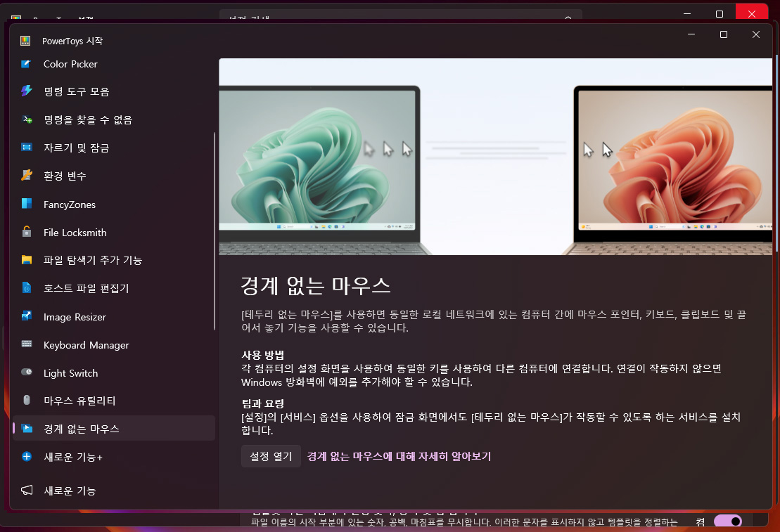
Task: Open 새로운 기능 label at bottom
Action: [x=70, y=491]
